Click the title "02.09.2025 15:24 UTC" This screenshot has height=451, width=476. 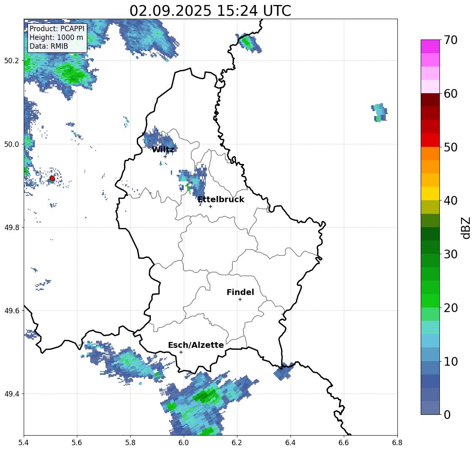[210, 11]
